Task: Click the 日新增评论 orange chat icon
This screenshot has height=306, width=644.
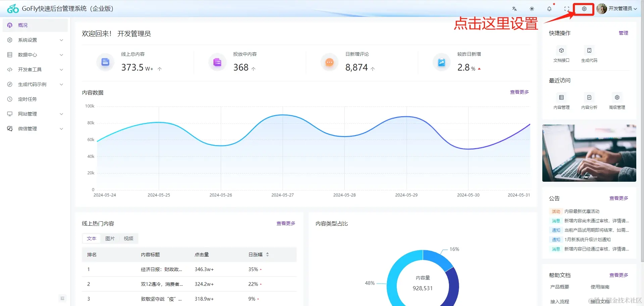Action: (330, 62)
